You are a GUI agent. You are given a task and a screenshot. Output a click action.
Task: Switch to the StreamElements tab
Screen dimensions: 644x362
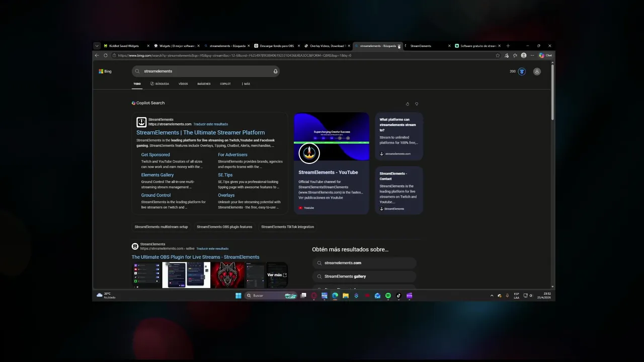(427, 46)
